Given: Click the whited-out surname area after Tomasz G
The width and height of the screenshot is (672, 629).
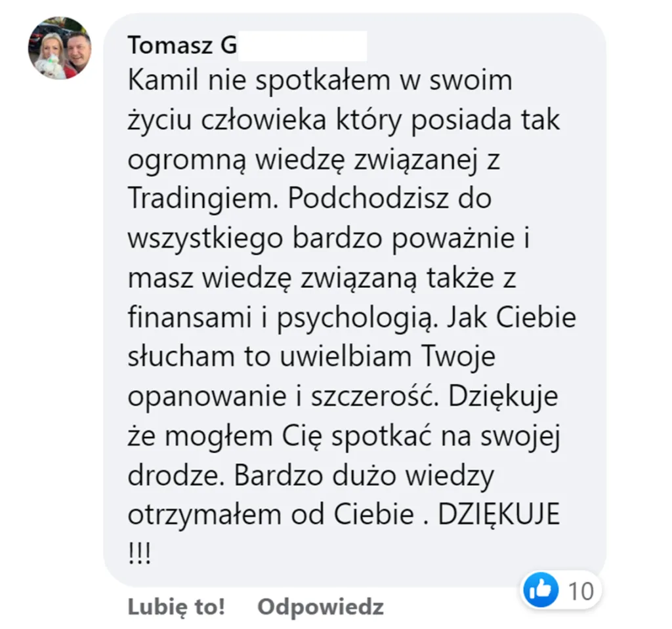Looking at the screenshot, I should coord(302,45).
